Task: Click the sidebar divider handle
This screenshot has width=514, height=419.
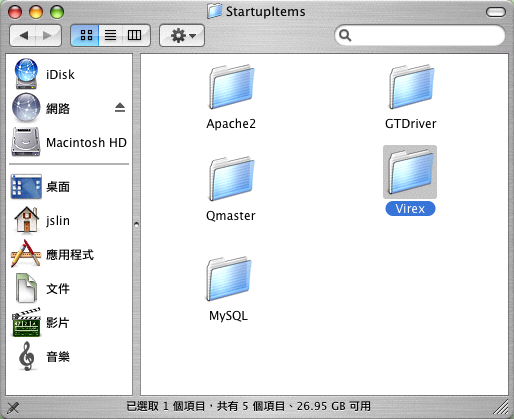Action: (136, 224)
